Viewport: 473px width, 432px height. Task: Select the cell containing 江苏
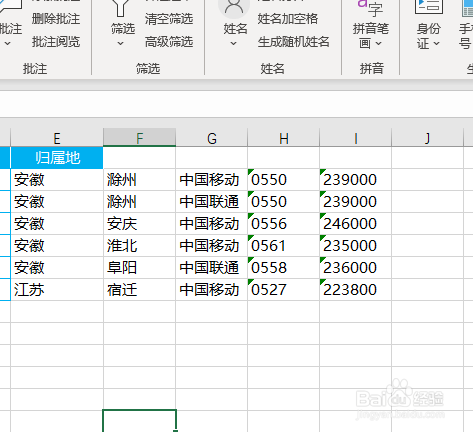coord(57,290)
